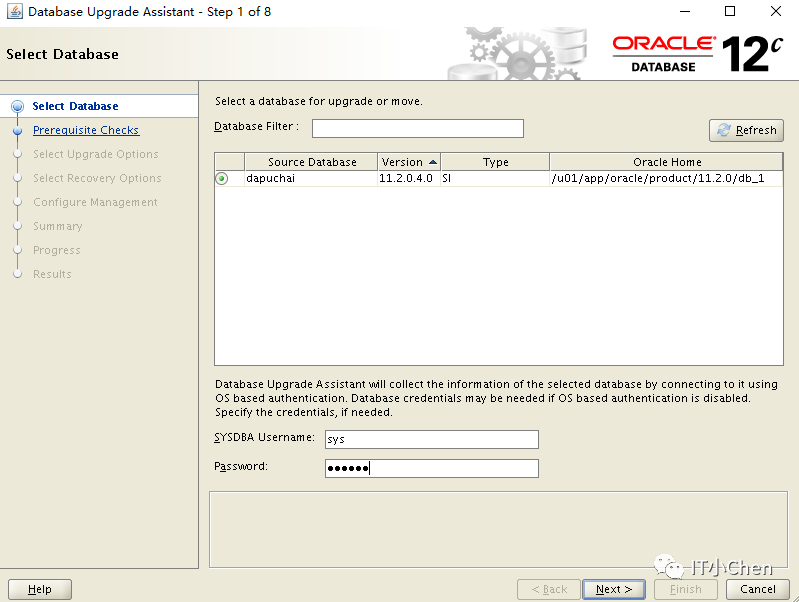Click the Select Database step bullet icon
799x602 pixels.
tap(17, 106)
